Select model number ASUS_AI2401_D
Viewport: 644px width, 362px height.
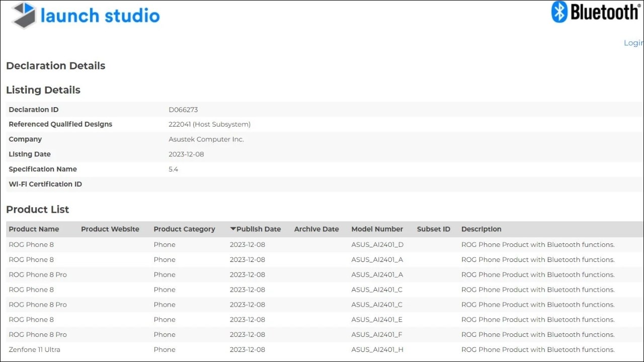click(377, 244)
